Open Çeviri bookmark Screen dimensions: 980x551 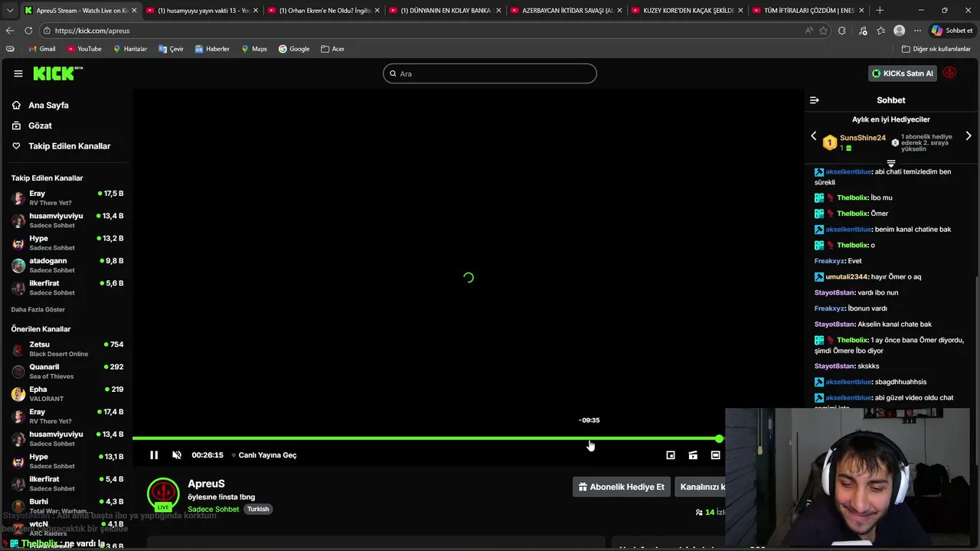coord(171,49)
